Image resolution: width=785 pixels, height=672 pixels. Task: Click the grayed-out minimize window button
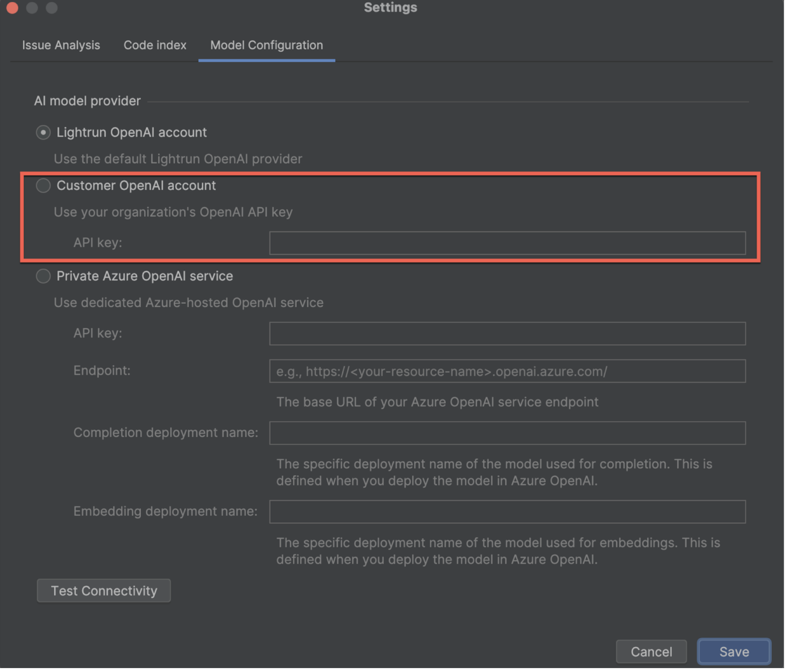32,8
